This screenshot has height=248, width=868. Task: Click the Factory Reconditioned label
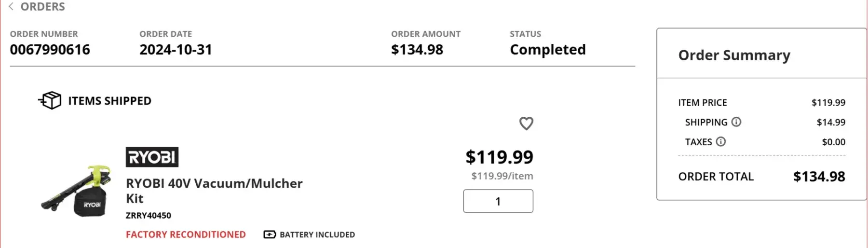(x=186, y=234)
